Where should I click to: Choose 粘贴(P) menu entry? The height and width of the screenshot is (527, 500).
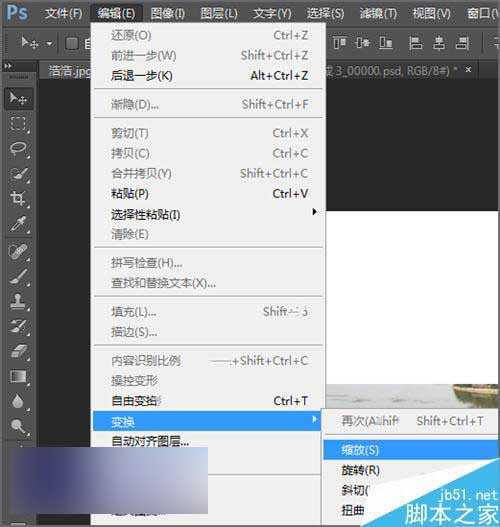[x=208, y=194]
